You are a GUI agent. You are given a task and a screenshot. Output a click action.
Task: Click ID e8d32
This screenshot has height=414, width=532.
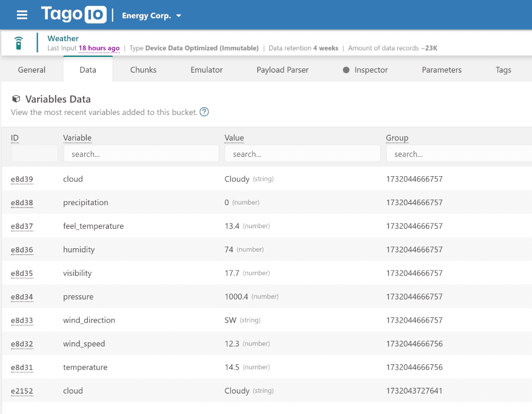click(x=22, y=344)
